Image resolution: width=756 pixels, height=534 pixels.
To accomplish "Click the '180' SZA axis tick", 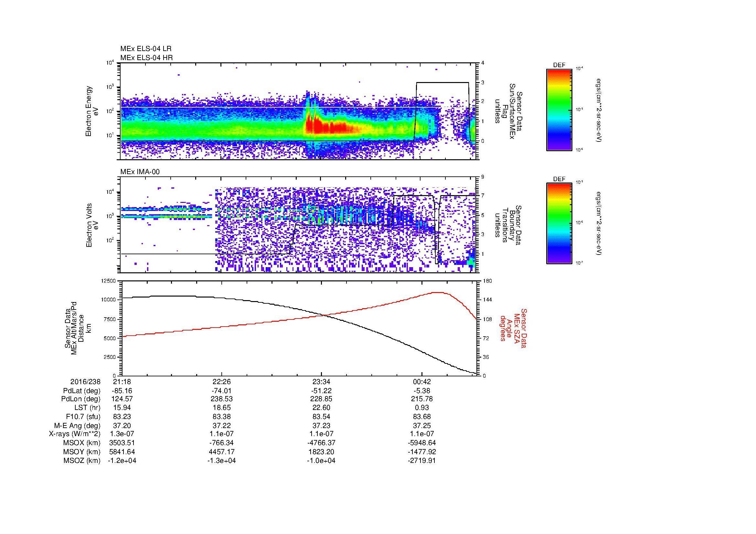I will tap(487, 281).
